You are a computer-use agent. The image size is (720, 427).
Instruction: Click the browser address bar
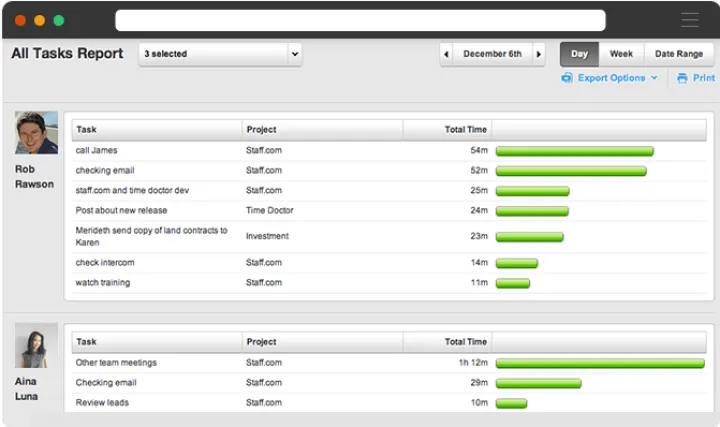(360, 20)
